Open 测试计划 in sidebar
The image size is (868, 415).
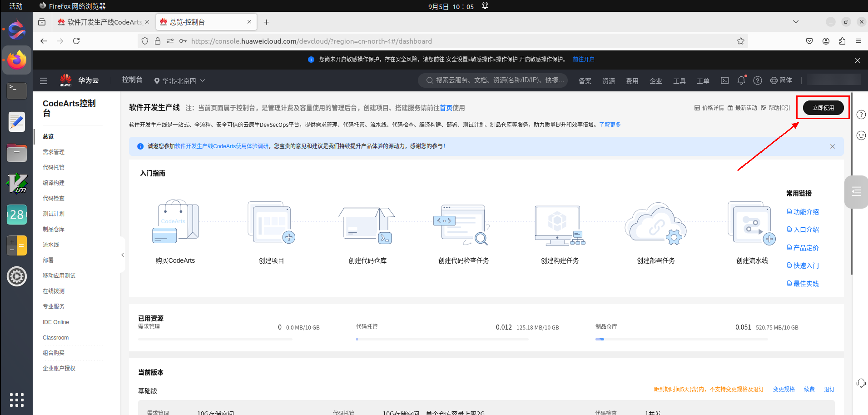54,214
